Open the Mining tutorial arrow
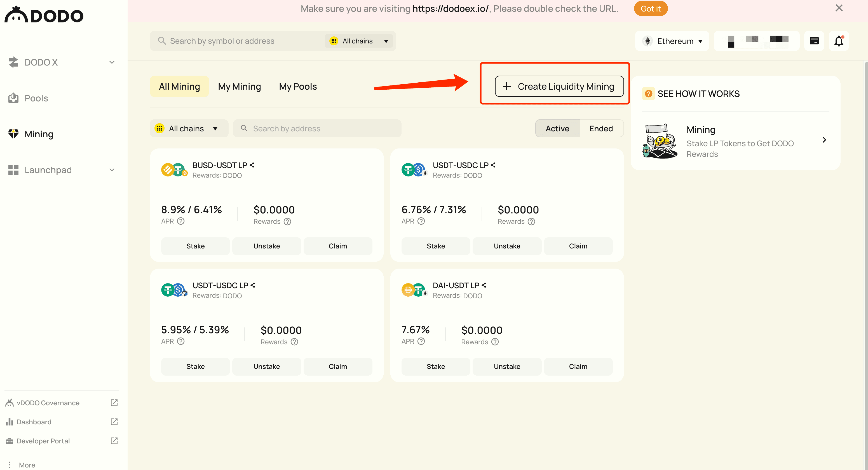 824,140
